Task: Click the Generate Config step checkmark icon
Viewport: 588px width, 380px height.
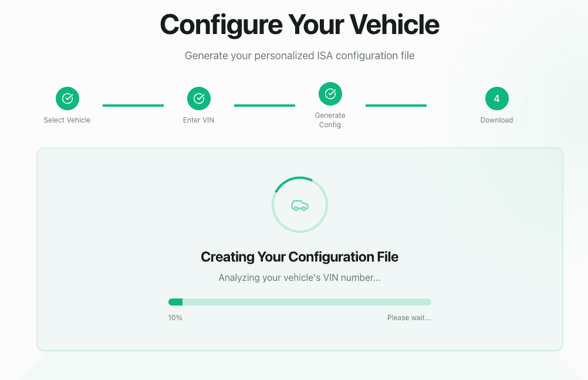Action: click(x=330, y=94)
